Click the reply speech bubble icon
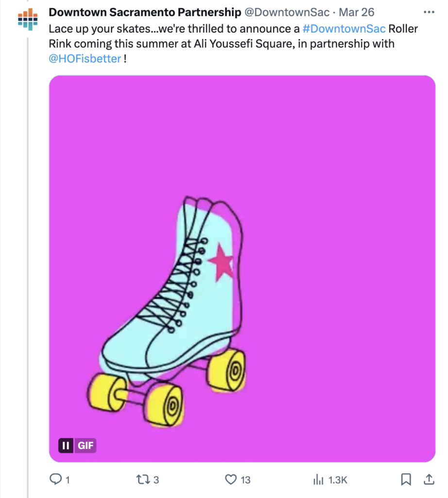 point(55,479)
